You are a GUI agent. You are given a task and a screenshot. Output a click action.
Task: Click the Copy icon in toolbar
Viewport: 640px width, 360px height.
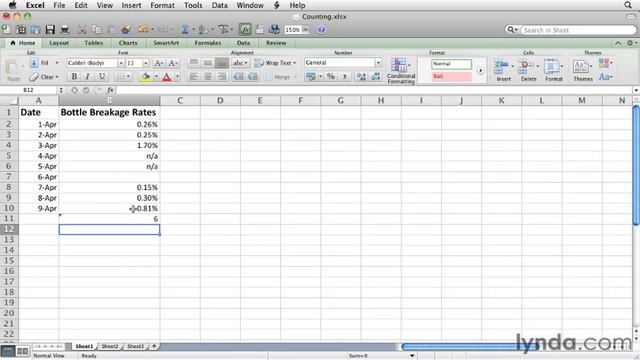(97, 29)
